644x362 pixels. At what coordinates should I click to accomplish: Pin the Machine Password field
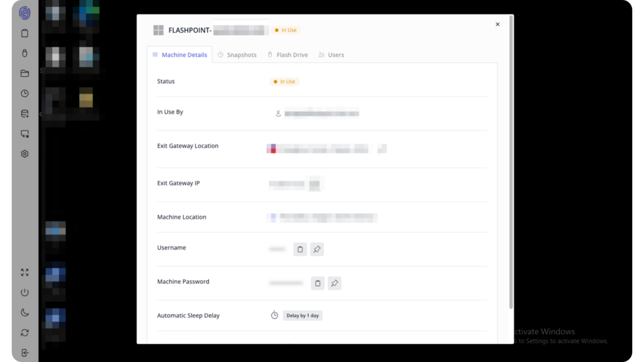335,283
